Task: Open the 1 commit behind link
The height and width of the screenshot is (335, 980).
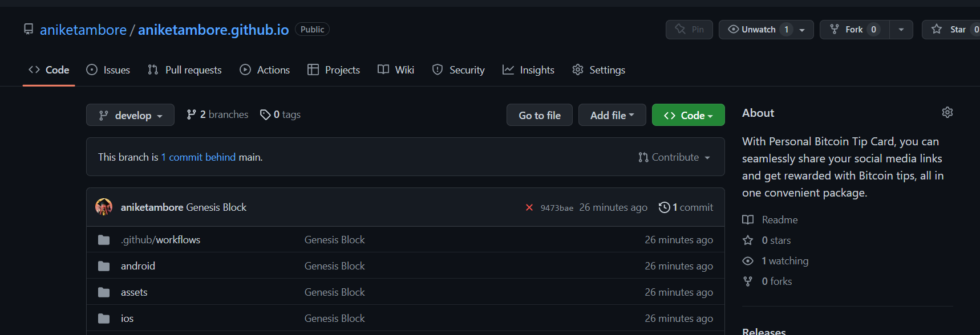Action: 198,157
